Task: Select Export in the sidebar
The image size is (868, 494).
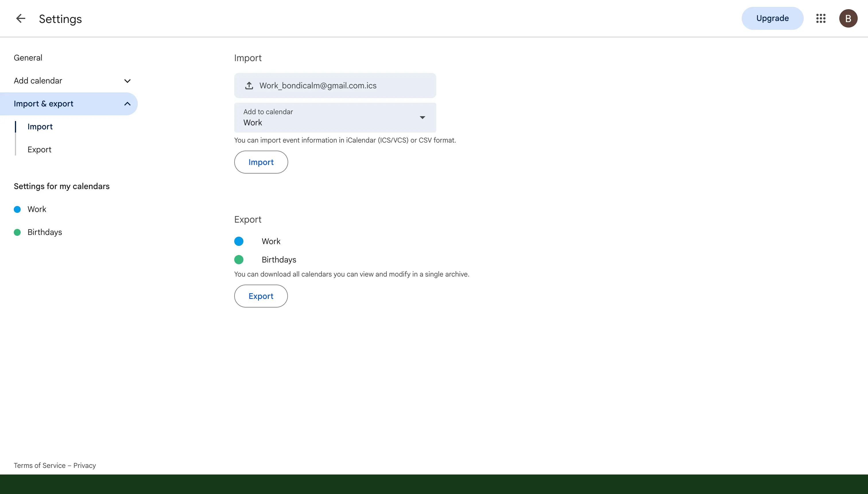Action: [x=39, y=150]
